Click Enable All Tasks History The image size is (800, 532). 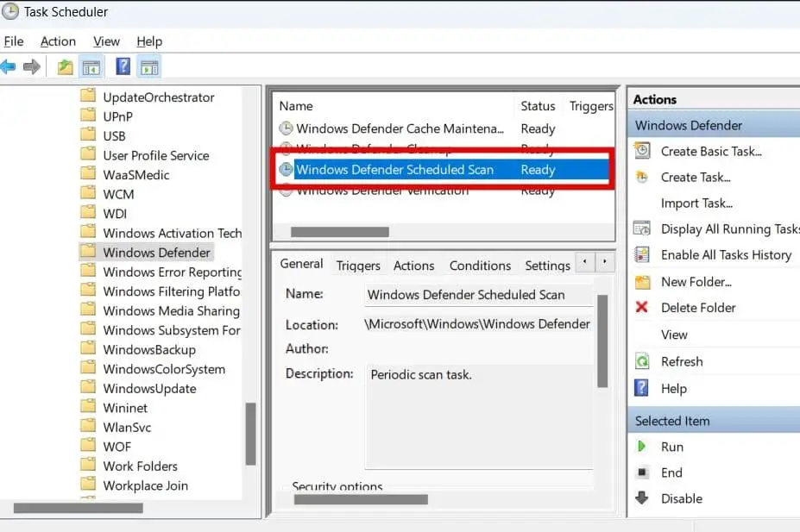725,254
